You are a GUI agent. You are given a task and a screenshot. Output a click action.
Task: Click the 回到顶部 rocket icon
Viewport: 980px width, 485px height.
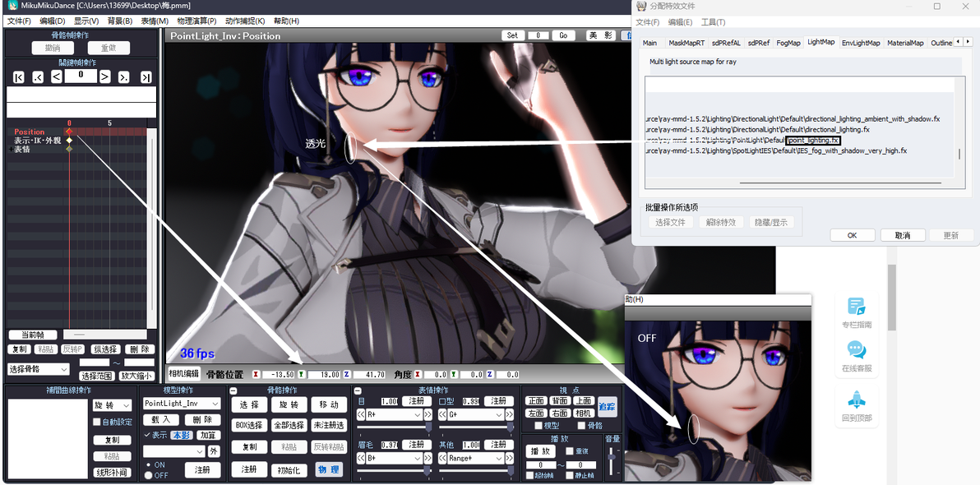click(856, 405)
